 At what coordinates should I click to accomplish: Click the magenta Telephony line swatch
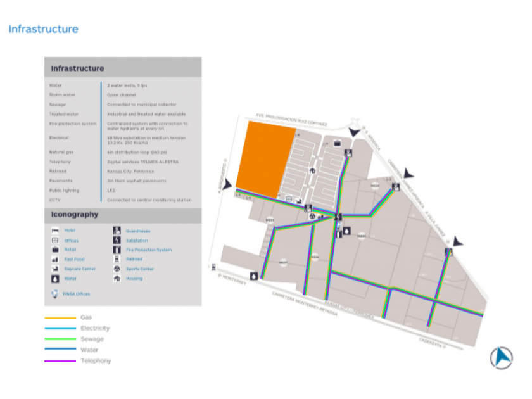pos(60,361)
